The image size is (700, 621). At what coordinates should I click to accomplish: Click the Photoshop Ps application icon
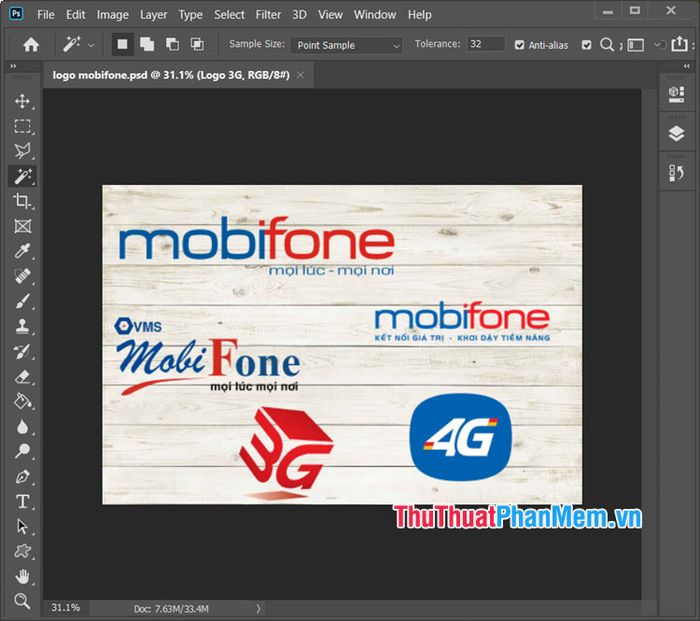16,14
